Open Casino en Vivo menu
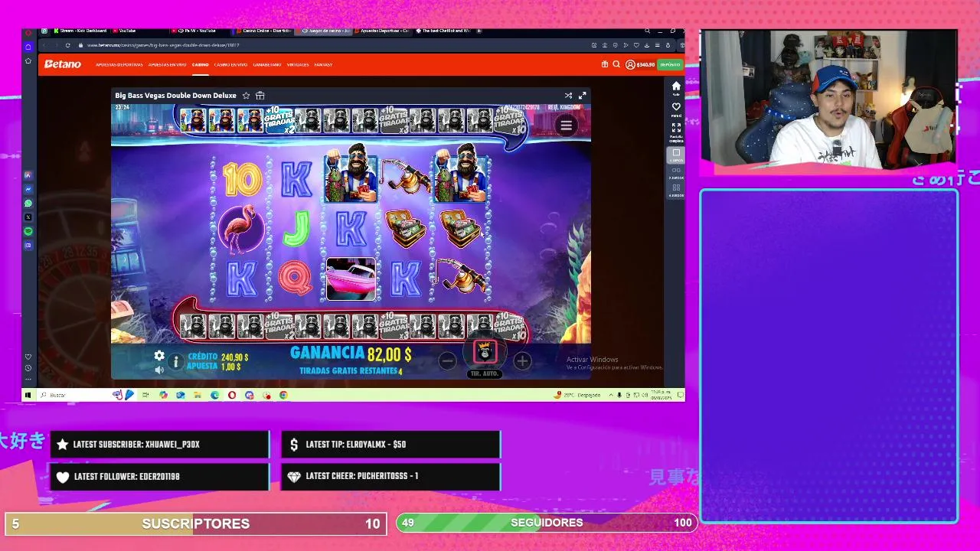 (230, 64)
